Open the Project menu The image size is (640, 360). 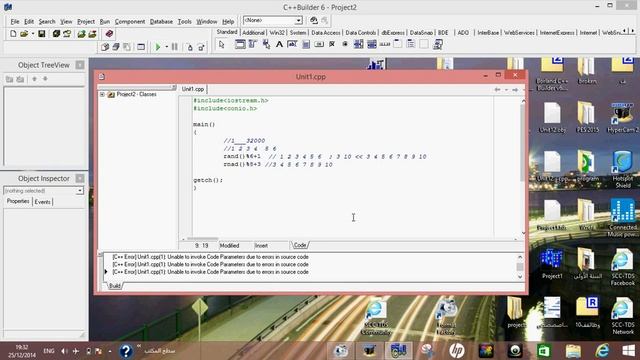point(86,22)
